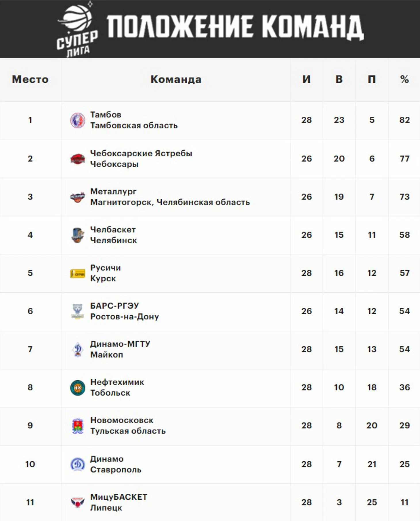420x521 pixels.
Task: Click the Нефтехимик Тобольск green logo
Action: [78, 388]
